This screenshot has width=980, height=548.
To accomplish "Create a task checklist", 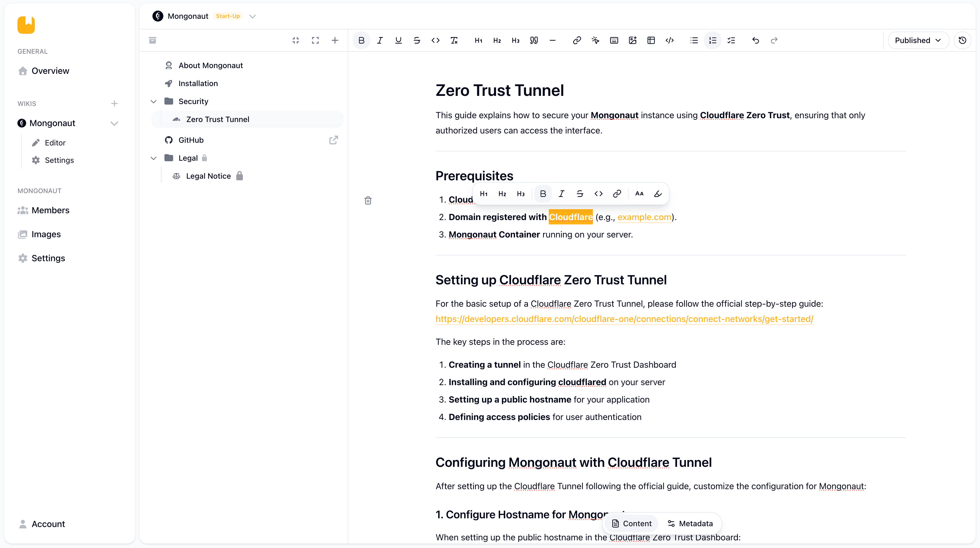I will pyautogui.click(x=731, y=40).
